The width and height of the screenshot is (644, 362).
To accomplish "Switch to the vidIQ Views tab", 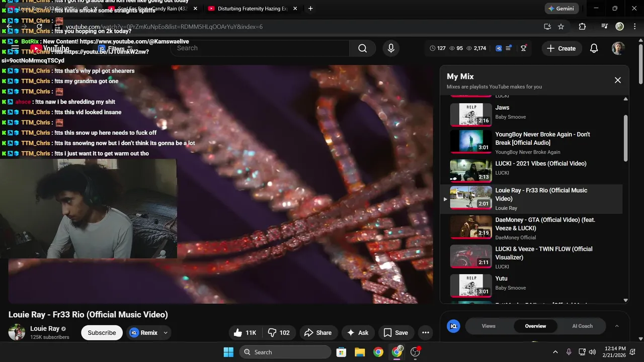I will [x=489, y=326].
